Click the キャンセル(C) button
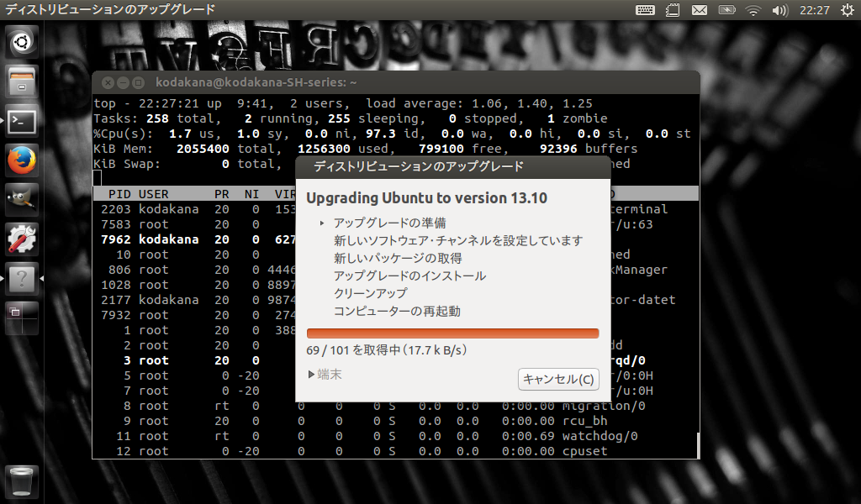The image size is (861, 504). point(558,379)
